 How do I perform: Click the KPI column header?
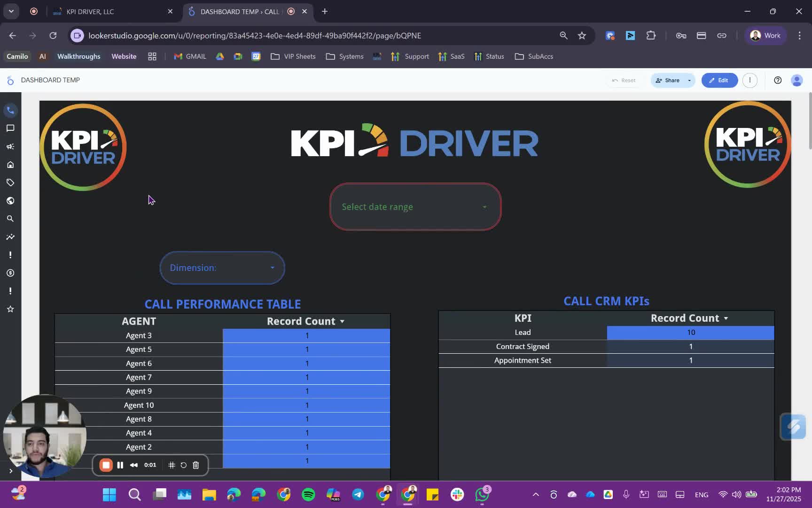[523, 318]
